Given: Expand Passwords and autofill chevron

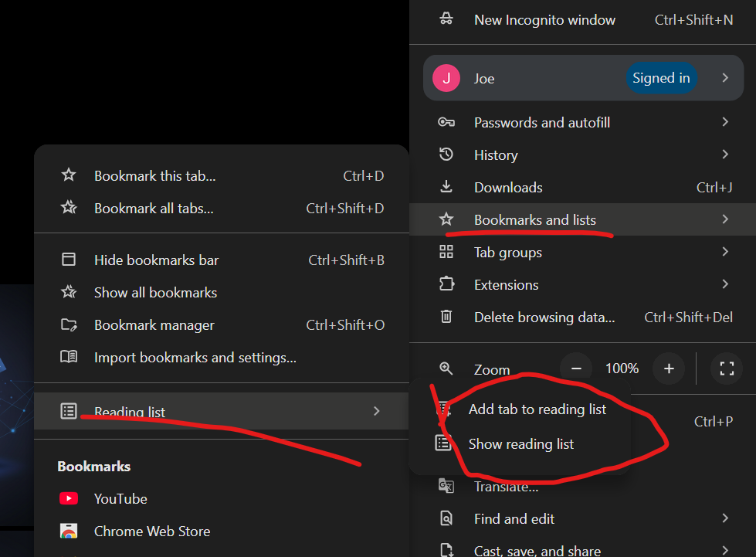Looking at the screenshot, I should (724, 122).
